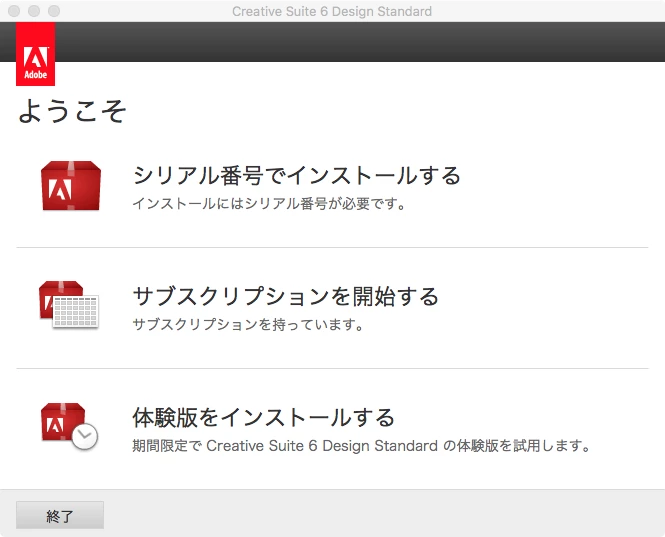Click the box-with-calendar subscription icon
Image resolution: width=665 pixels, height=537 pixels.
(x=69, y=304)
